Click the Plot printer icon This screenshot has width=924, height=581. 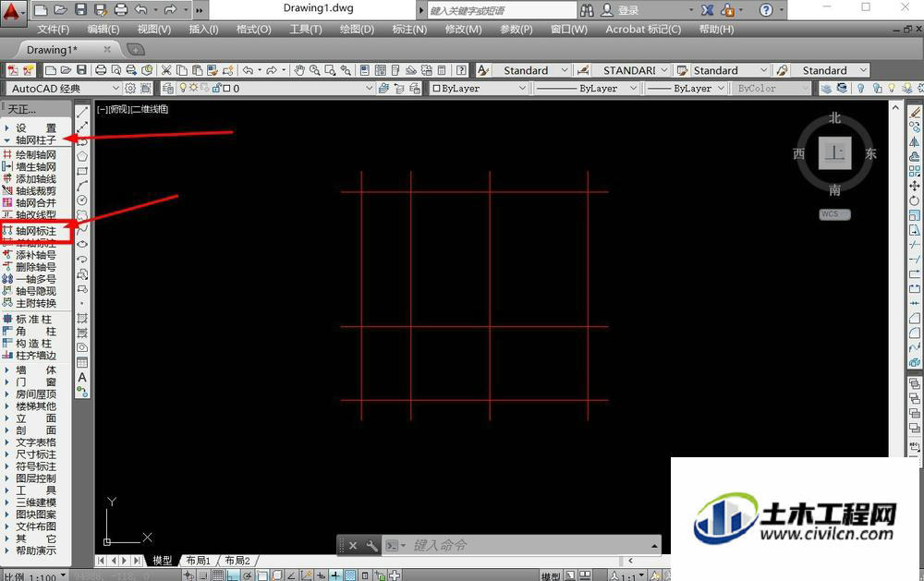coord(101,70)
